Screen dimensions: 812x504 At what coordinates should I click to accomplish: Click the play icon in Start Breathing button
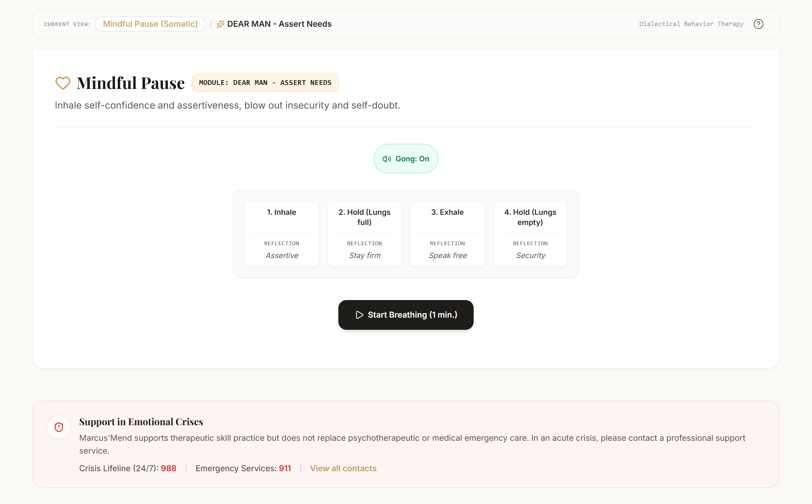(x=359, y=315)
